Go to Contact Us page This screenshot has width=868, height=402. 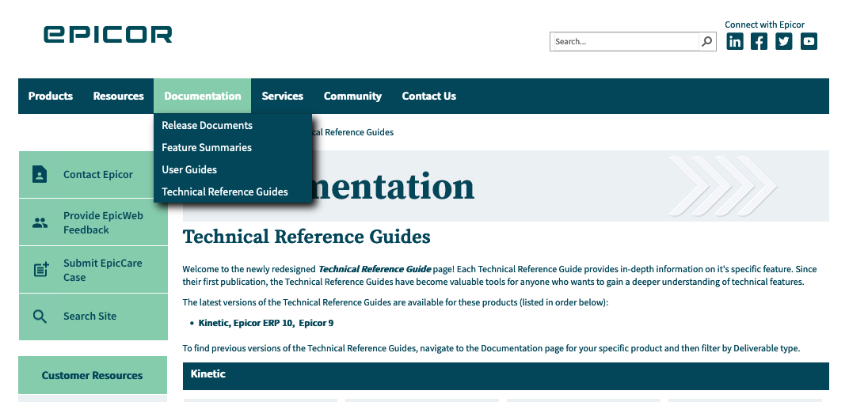point(429,97)
